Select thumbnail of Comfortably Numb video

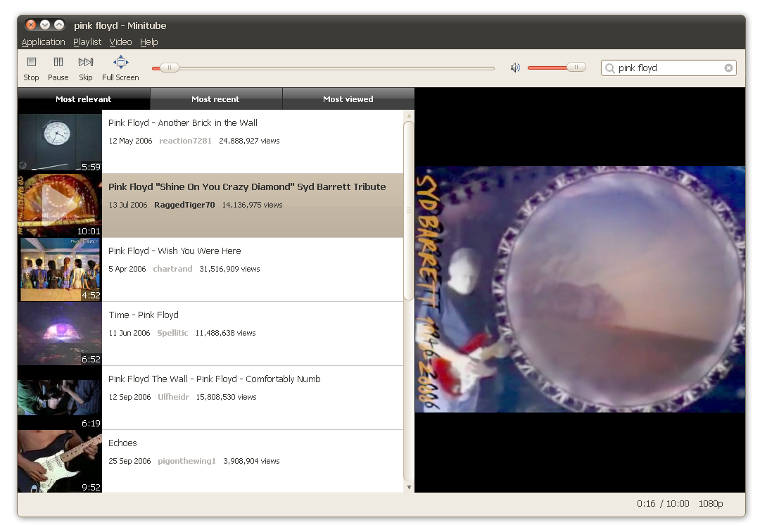[x=60, y=398]
